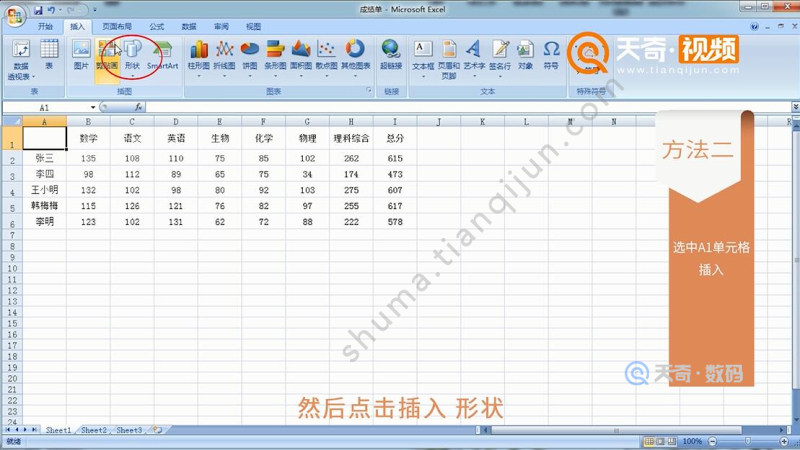Open Review (审阅) ribbon tab
This screenshot has height=450, width=800.
pos(221,27)
